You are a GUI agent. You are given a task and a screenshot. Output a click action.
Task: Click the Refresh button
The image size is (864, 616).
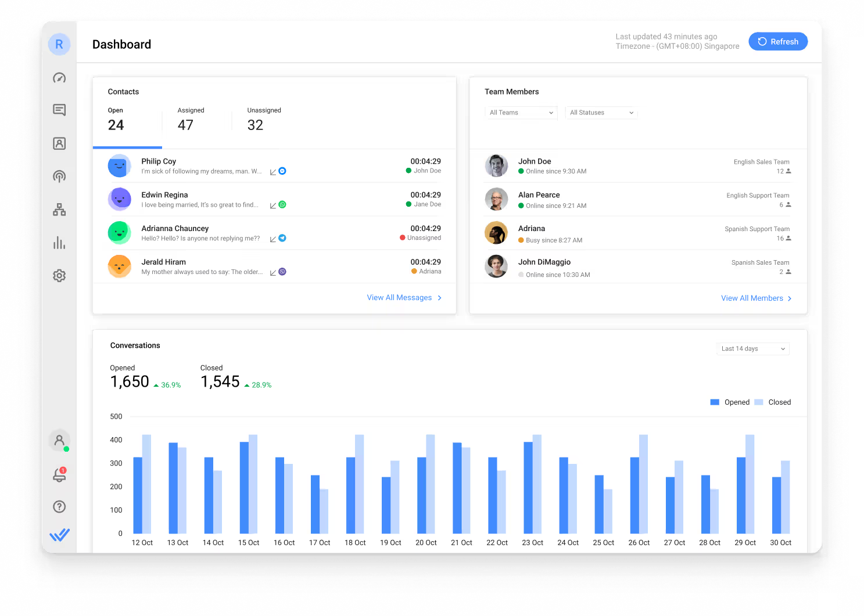(x=778, y=41)
